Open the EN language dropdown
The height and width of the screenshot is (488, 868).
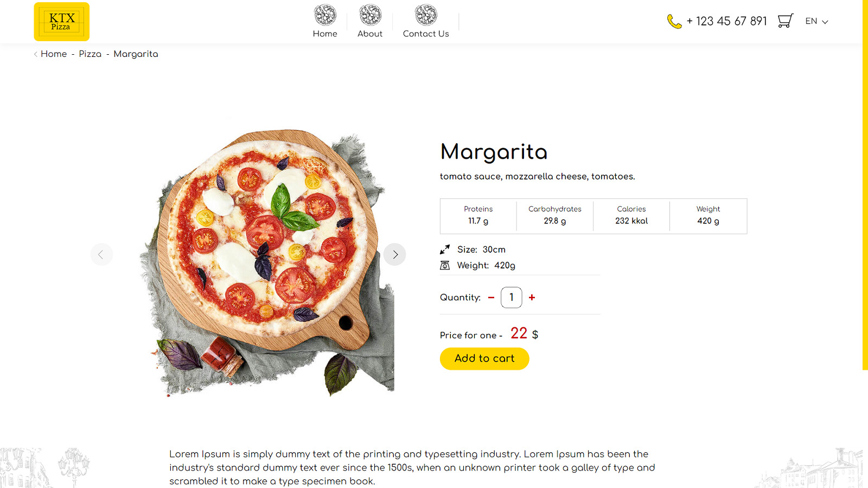tap(811, 21)
